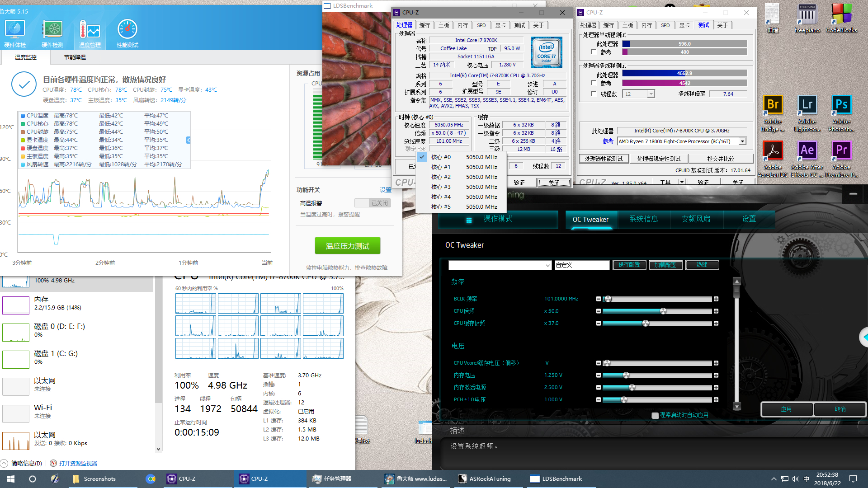Open SPD tab in benchmark CPU-Z
Screen dimensions: 868x488
tap(665, 25)
